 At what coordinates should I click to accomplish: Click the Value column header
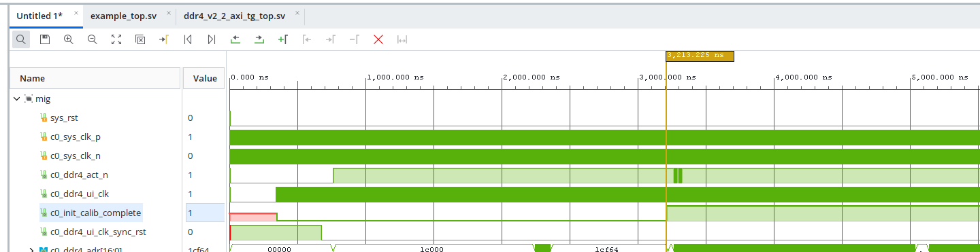205,78
